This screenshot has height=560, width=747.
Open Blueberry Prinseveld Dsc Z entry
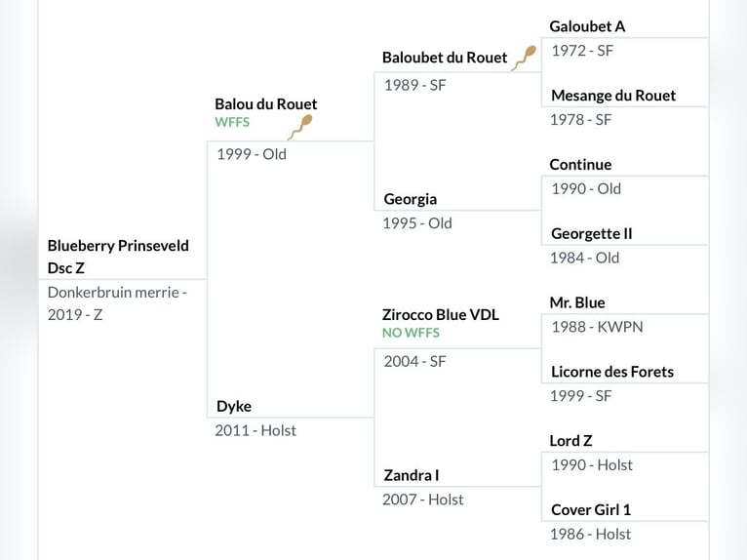click(x=118, y=257)
